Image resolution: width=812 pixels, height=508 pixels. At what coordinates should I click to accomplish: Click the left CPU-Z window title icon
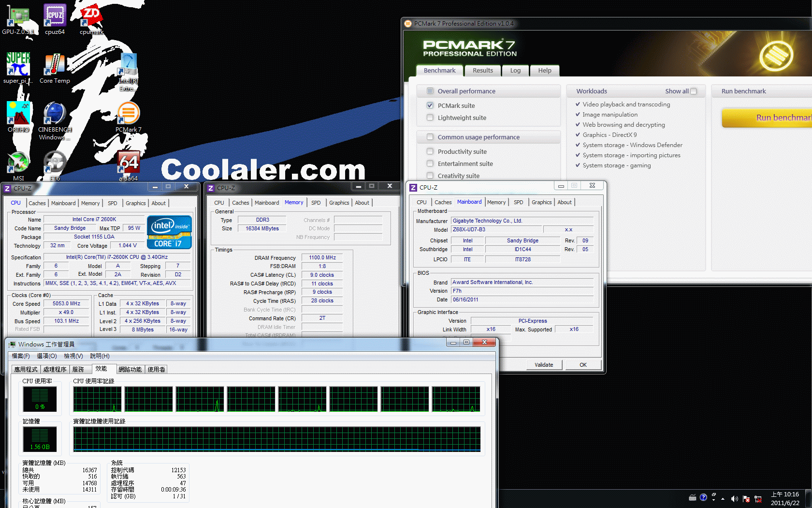point(7,188)
